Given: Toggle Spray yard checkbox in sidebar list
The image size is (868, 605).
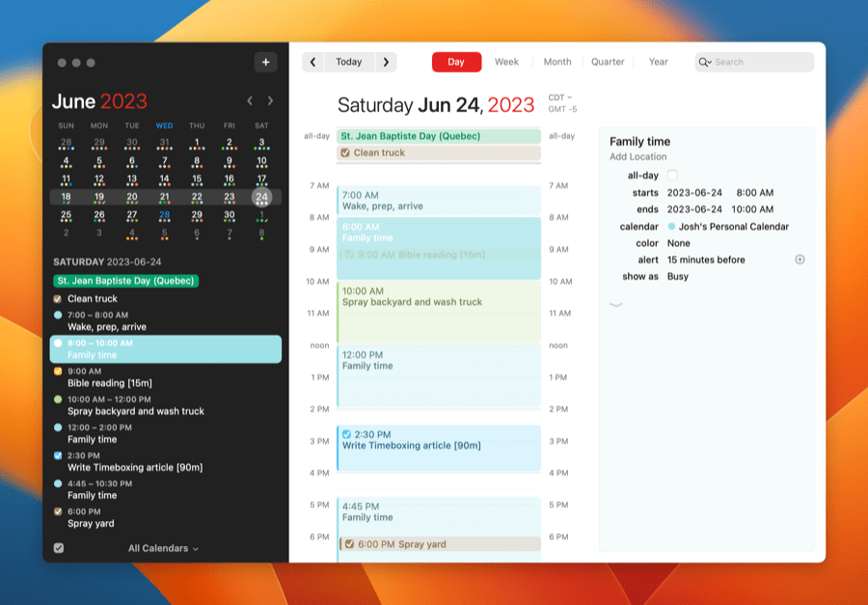Looking at the screenshot, I should [58, 511].
